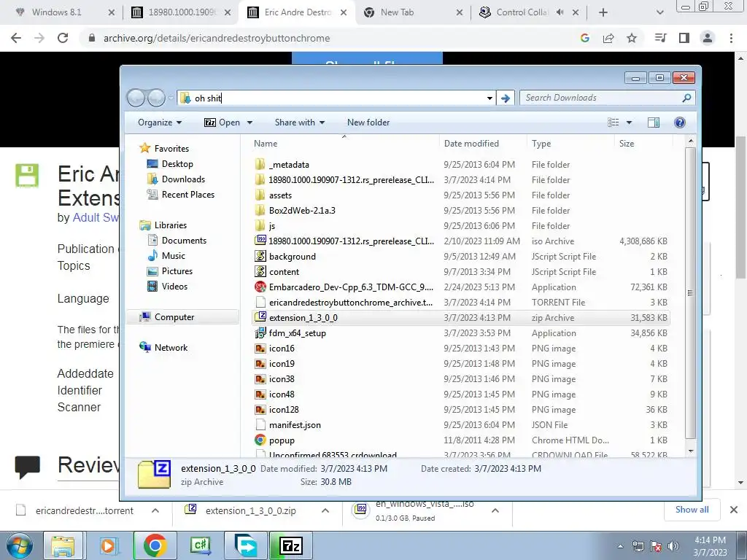Expand the Open button's dropdown arrow
Screen dimensions: 747x560
[x=249, y=122]
